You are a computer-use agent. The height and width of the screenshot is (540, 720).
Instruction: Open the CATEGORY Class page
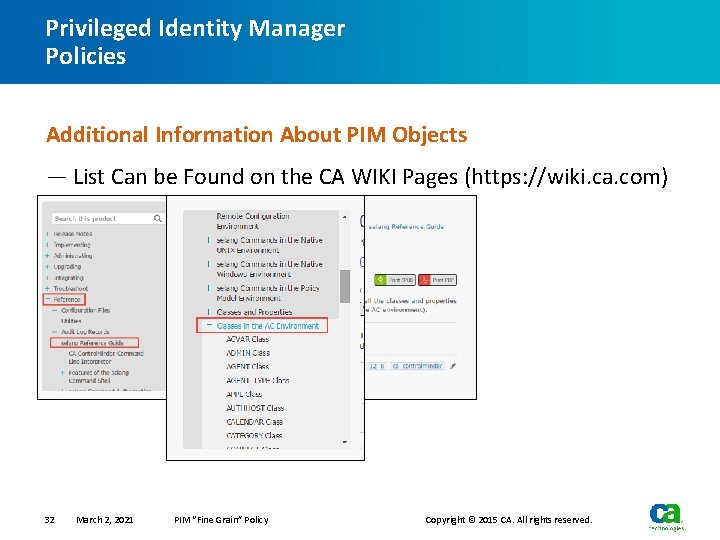254,435
